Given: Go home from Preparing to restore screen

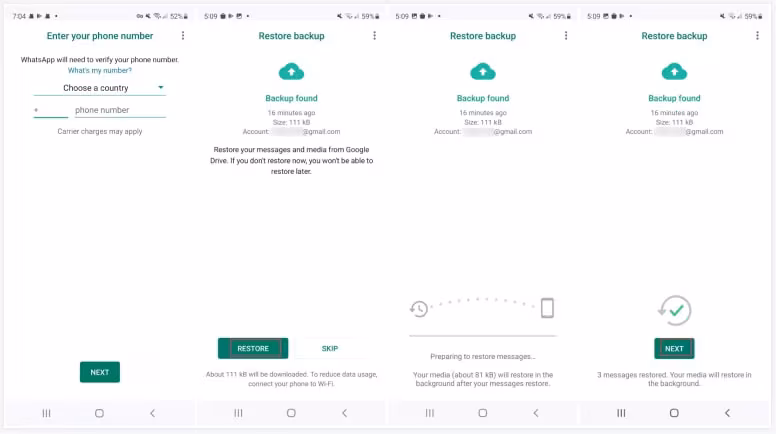Looking at the screenshot, I should coord(483,413).
